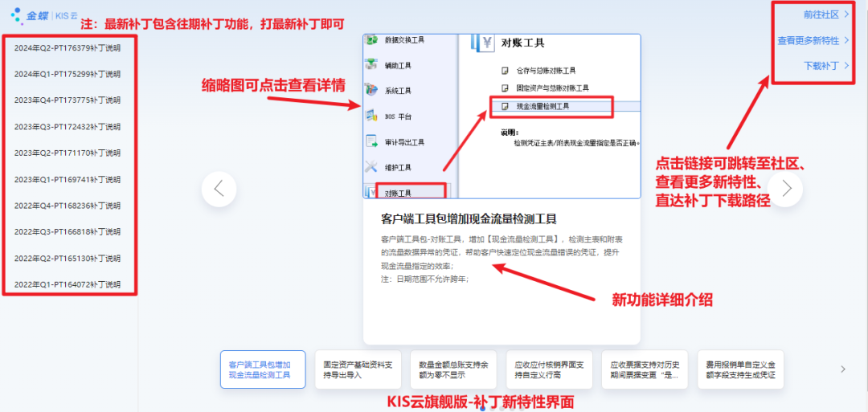Screen dimensions: 868x412
Task: Click the note 注：日期范围不允许跨年
Action: click(x=425, y=279)
